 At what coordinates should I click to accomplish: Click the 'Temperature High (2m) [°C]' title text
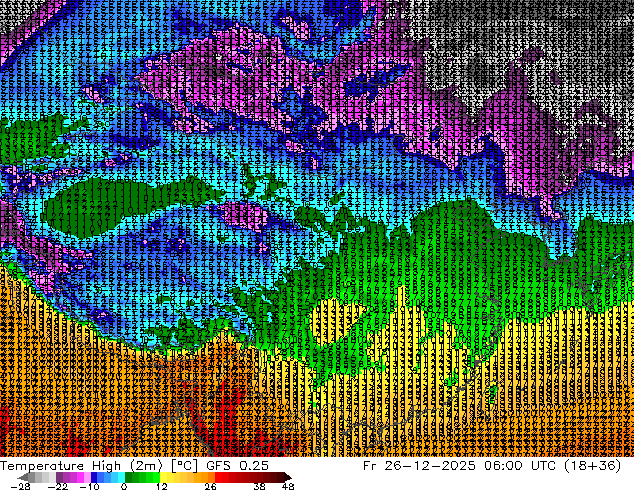pos(99,466)
